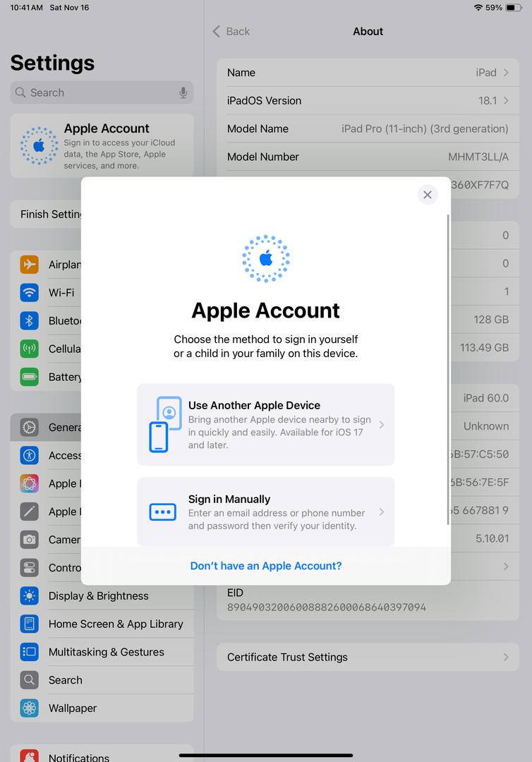Screen dimensions: 532x762
Task: Open Cellular settings icon
Action: 29,349
